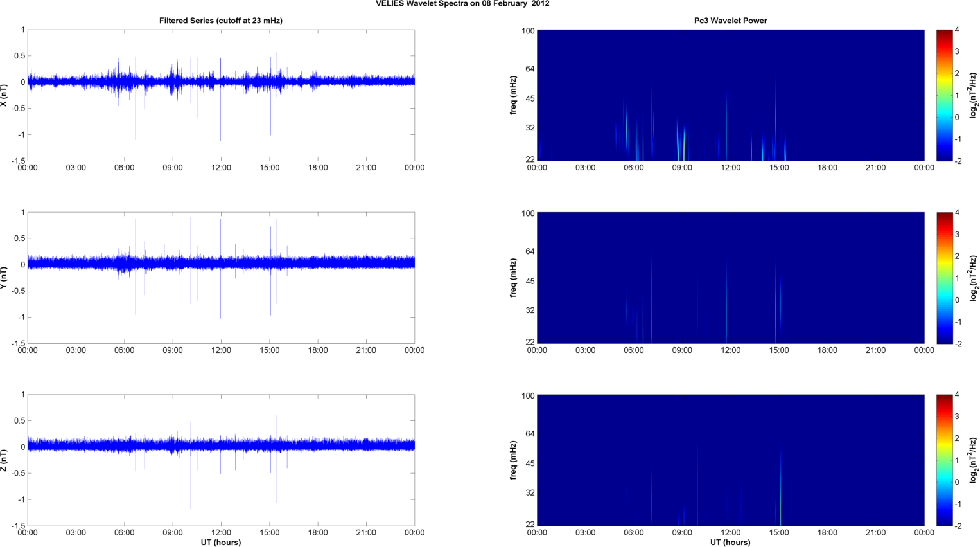Click 'freq (mHz)' label of the bottom spectrogram
This screenshot has height=547, width=980.
[513, 460]
